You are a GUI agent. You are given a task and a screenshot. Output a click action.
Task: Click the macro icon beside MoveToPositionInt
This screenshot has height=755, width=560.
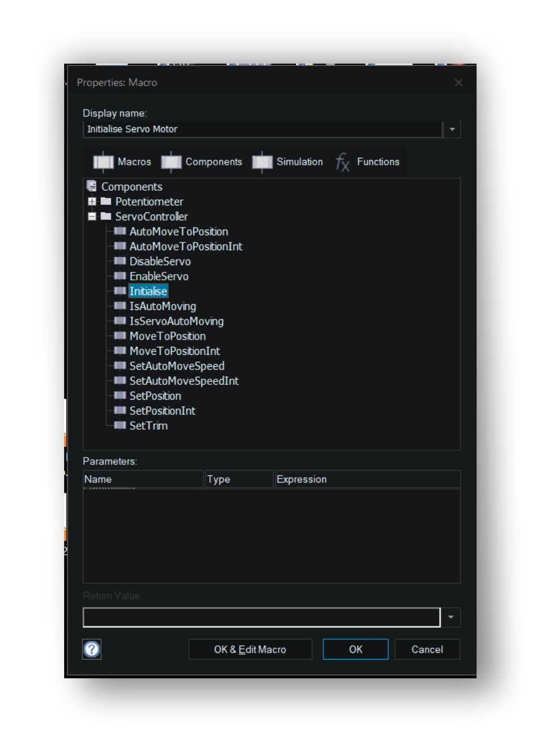(x=120, y=350)
